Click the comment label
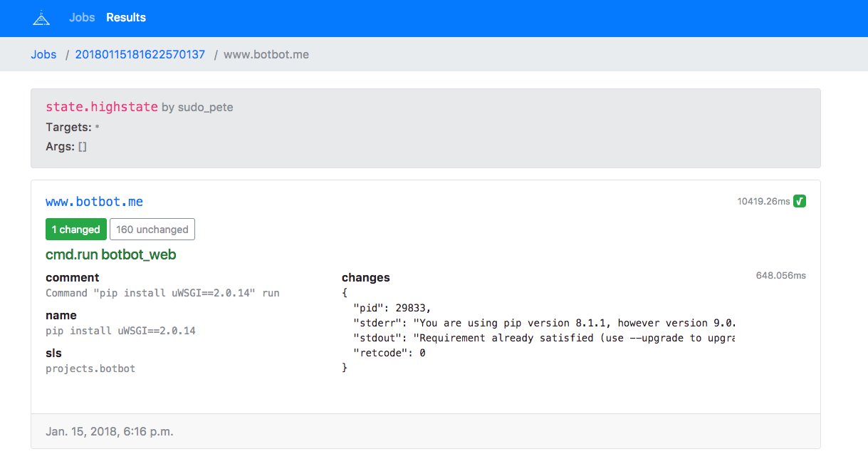This screenshot has width=868, height=474. click(73, 277)
